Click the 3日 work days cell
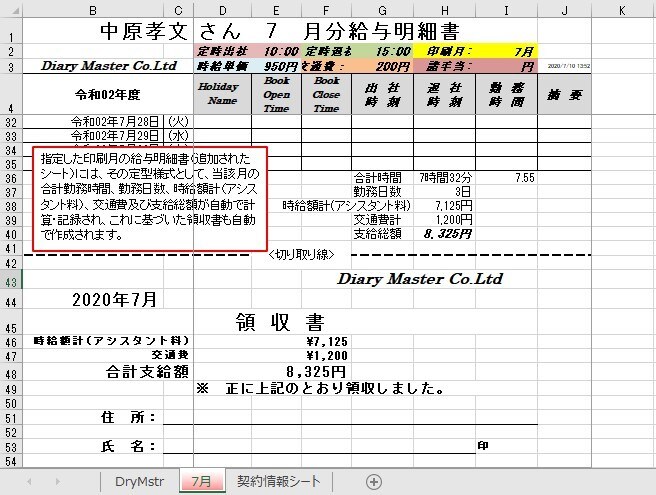 coord(444,192)
